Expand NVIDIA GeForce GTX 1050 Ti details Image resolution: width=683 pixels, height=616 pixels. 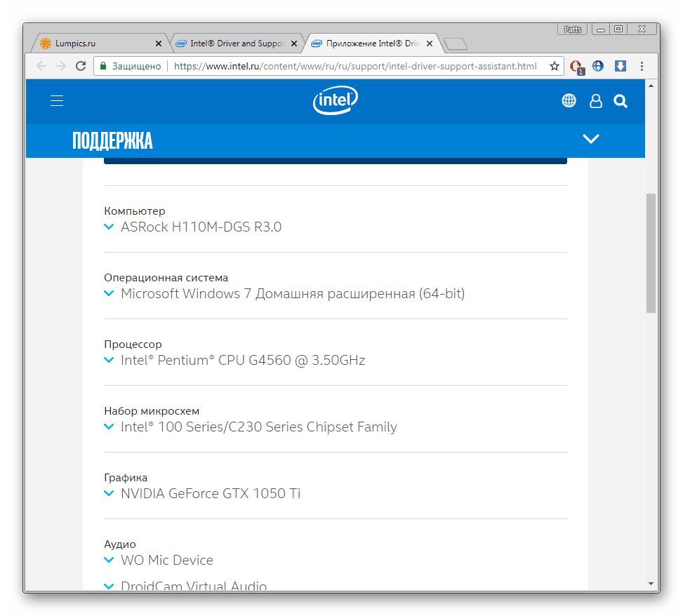[x=109, y=494]
